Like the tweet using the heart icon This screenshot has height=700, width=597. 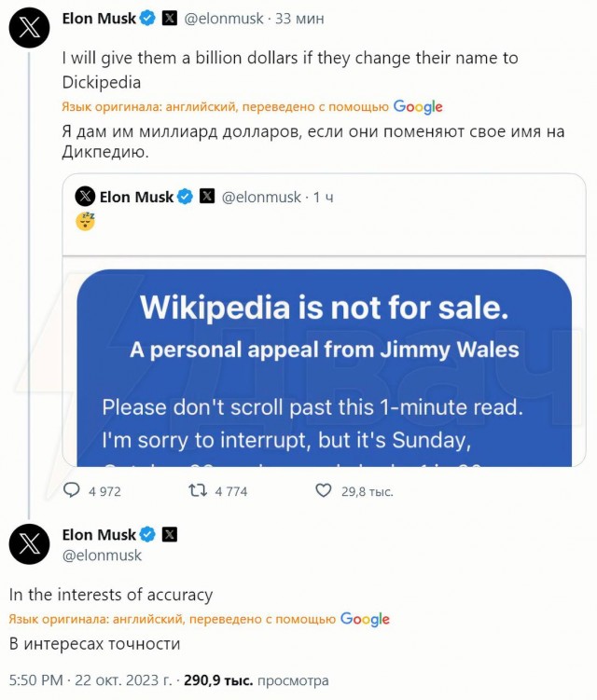click(324, 490)
